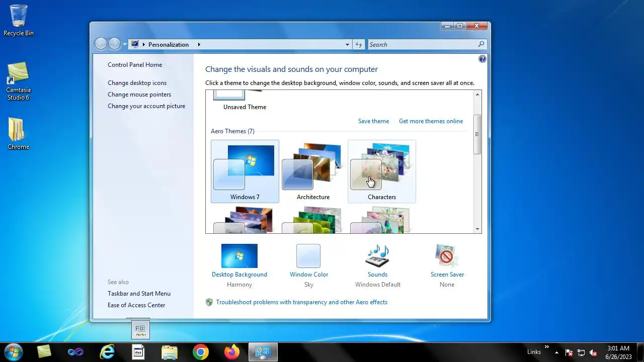This screenshot has height=362, width=644.
Task: Open Change mouse pointers link
Action: click(x=139, y=95)
